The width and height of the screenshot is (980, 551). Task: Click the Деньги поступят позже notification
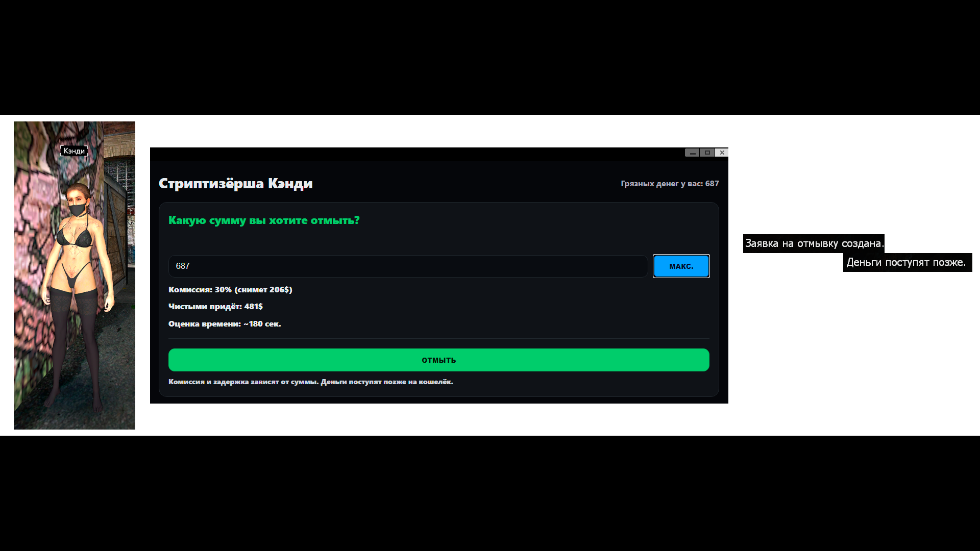(906, 262)
